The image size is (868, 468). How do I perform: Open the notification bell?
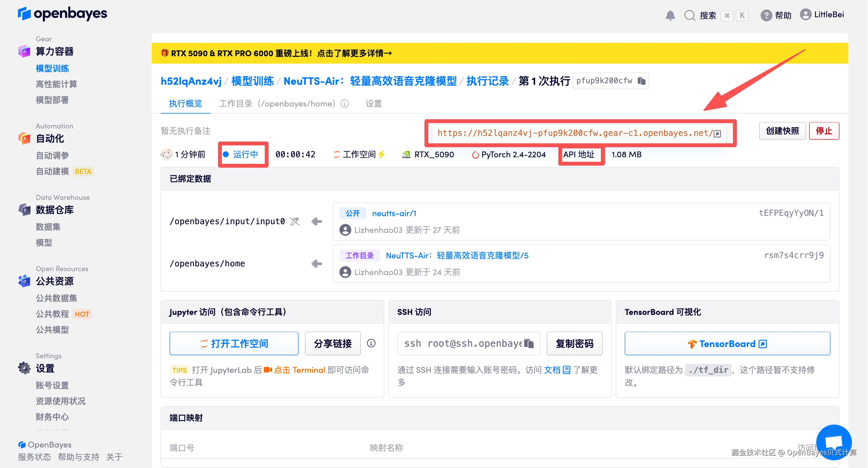pyautogui.click(x=670, y=15)
